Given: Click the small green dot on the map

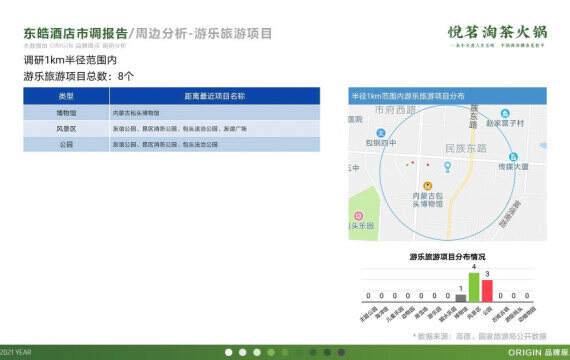Looking at the screenshot, I should [407, 165].
